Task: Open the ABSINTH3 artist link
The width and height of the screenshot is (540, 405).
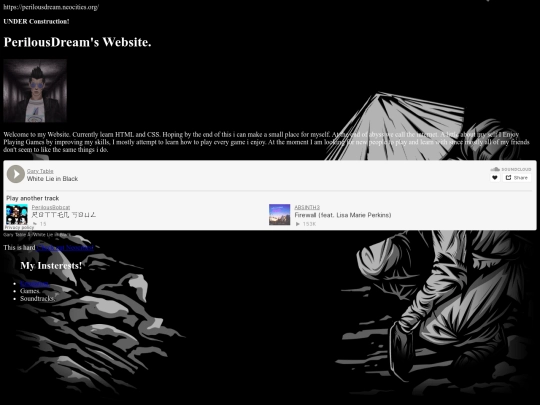Action: click(x=307, y=207)
